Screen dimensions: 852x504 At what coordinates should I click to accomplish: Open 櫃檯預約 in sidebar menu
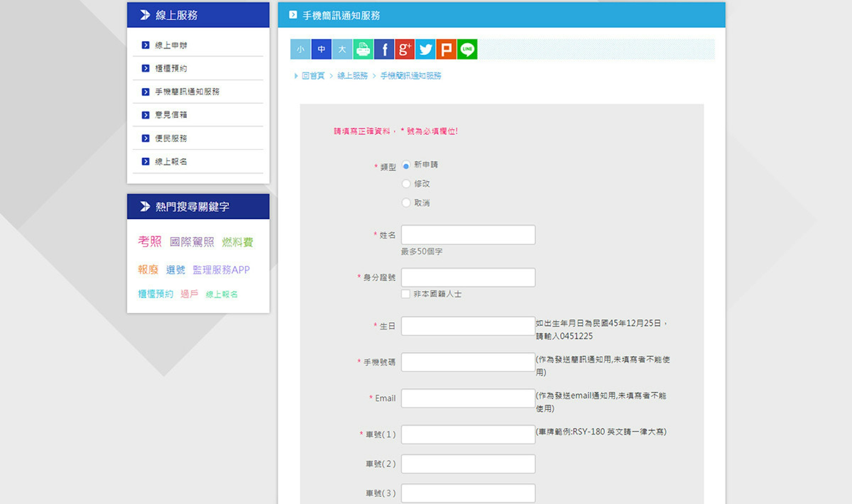click(171, 68)
